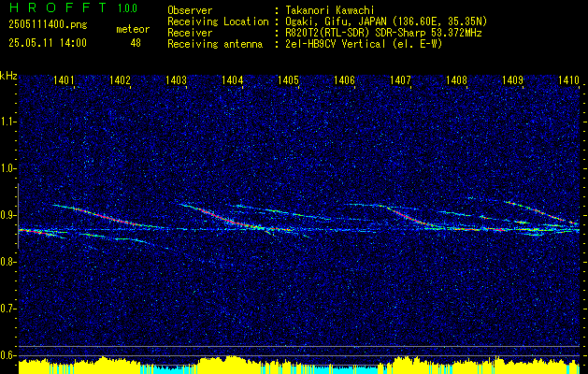Click the 1401 time axis marker
The width and height of the screenshot is (588, 374).
[64, 79]
